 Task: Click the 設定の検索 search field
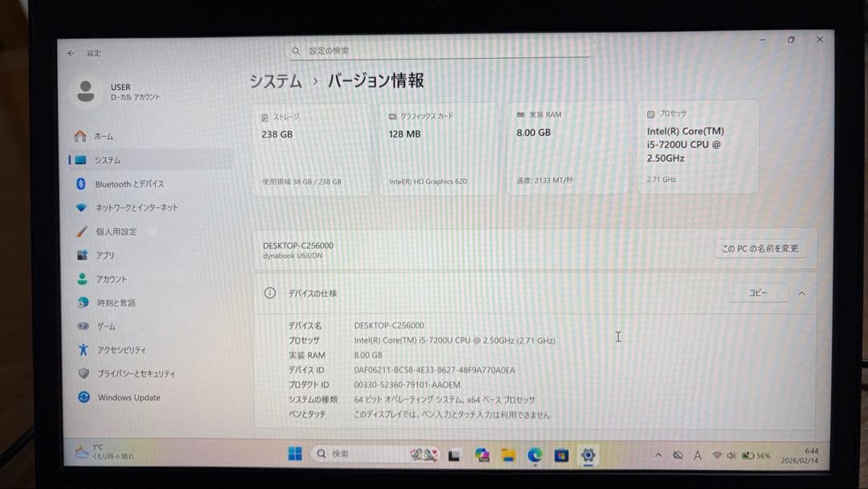[x=442, y=50]
